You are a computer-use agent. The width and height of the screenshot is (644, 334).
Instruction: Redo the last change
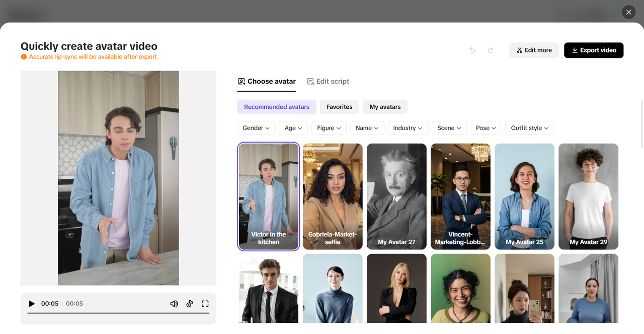[491, 50]
